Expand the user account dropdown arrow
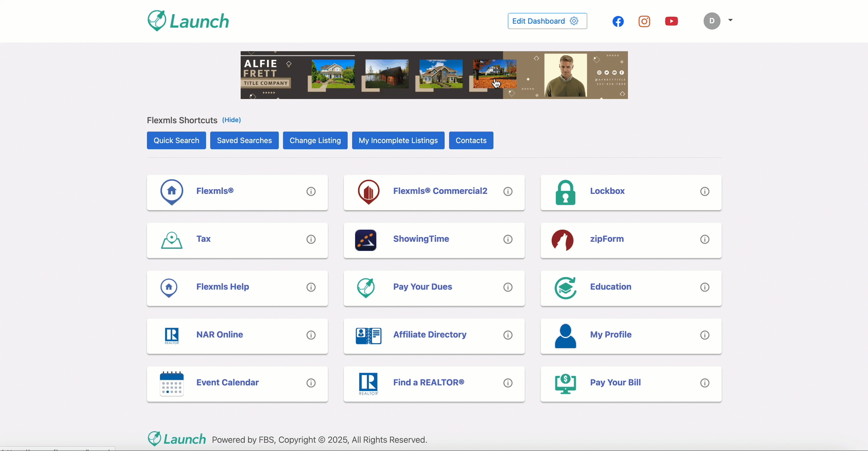Screen dimensions: 868x451 coord(730,20)
